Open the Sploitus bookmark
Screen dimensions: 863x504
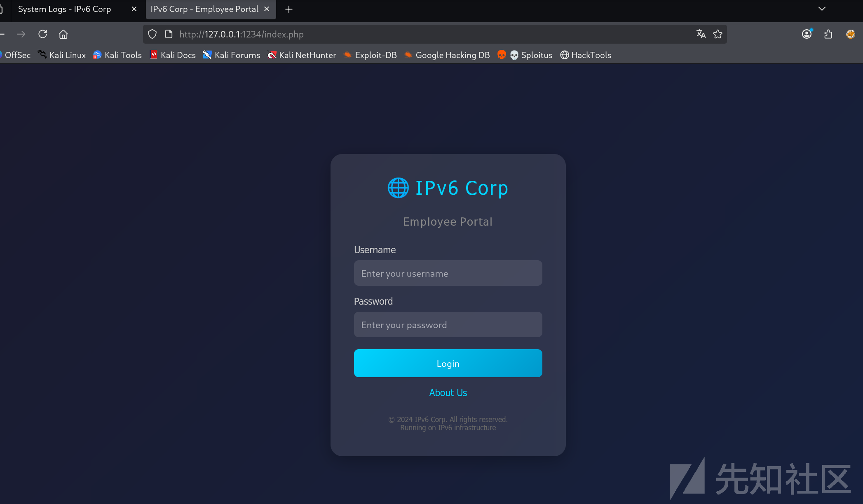tap(531, 55)
